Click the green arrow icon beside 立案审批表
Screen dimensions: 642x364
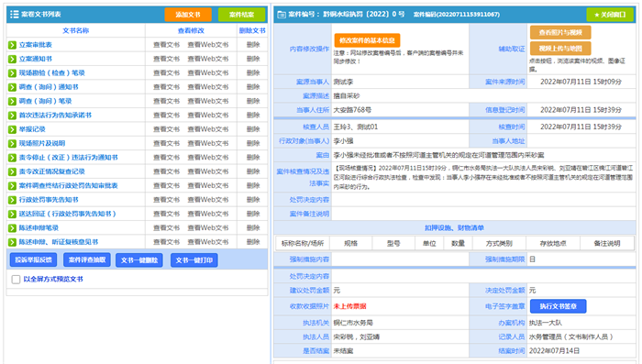point(12,45)
